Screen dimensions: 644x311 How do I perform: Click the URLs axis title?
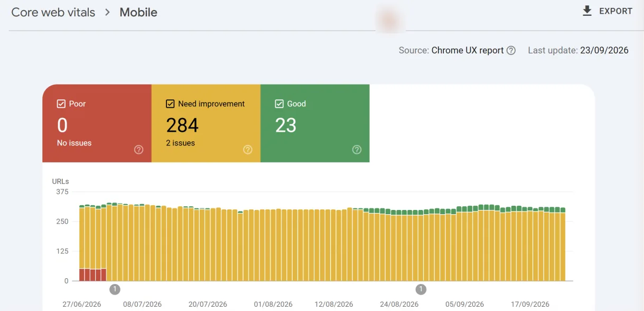[60, 181]
